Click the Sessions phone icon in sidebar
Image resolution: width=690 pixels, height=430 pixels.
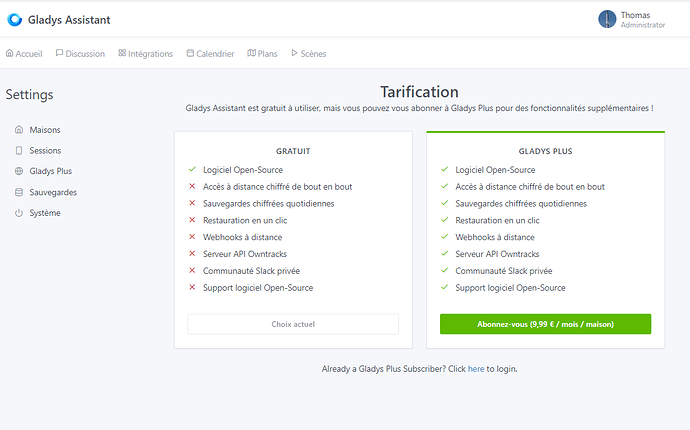19,151
